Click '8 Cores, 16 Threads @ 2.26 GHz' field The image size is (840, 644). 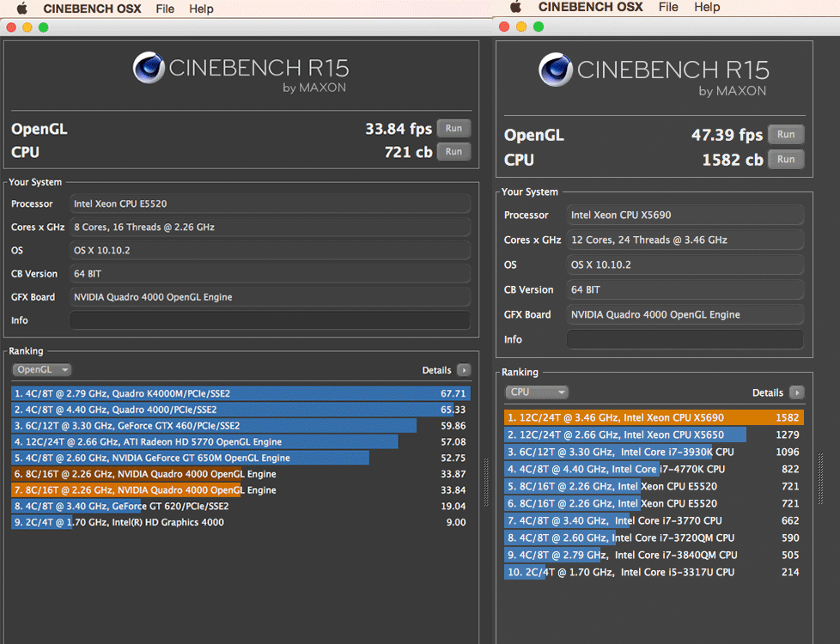coord(270,228)
